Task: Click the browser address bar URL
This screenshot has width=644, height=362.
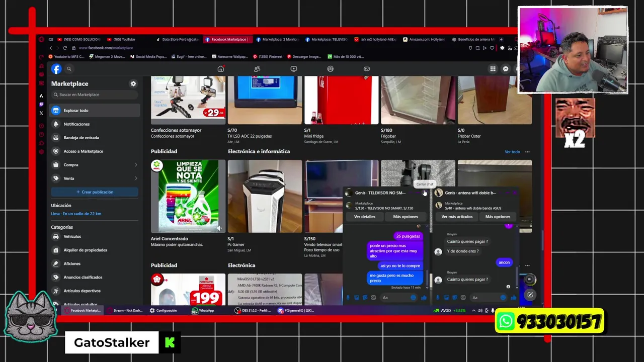Action: point(106,48)
